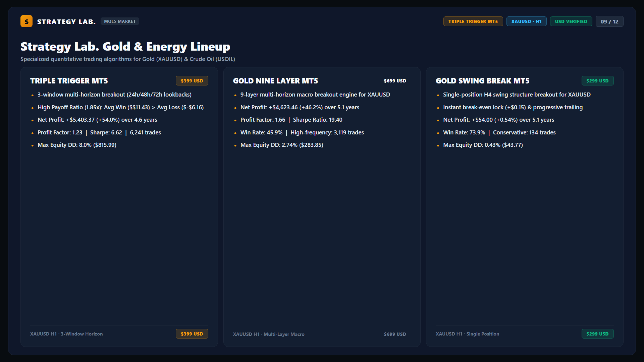The width and height of the screenshot is (644, 362).
Task: Click the top $699 USD price label
Action: coord(395,81)
